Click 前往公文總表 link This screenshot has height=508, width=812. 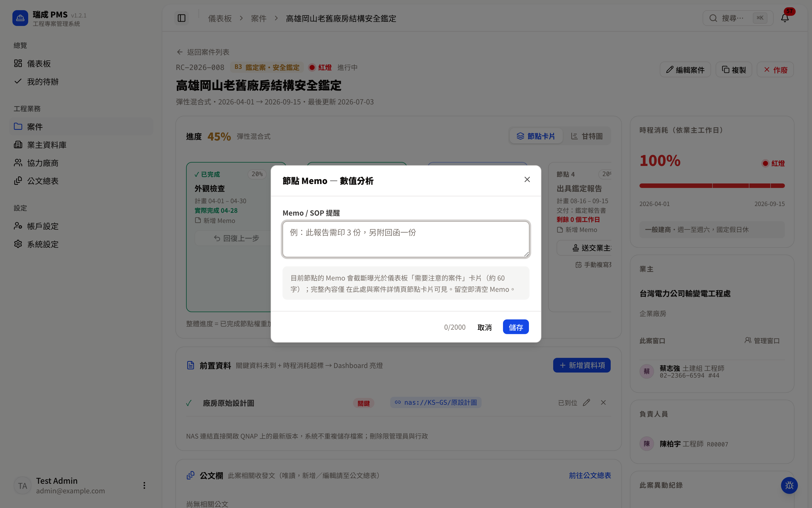pos(590,476)
